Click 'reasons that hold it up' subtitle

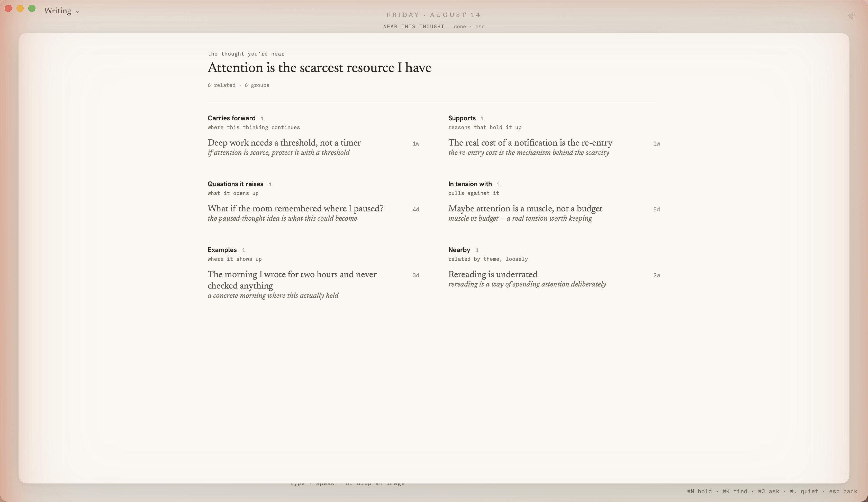[x=485, y=128]
